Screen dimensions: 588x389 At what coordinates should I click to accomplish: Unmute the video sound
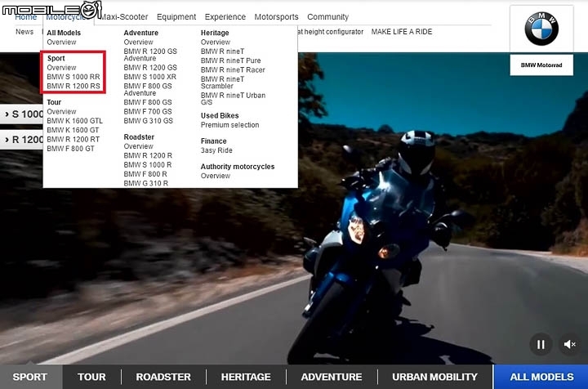pos(570,344)
